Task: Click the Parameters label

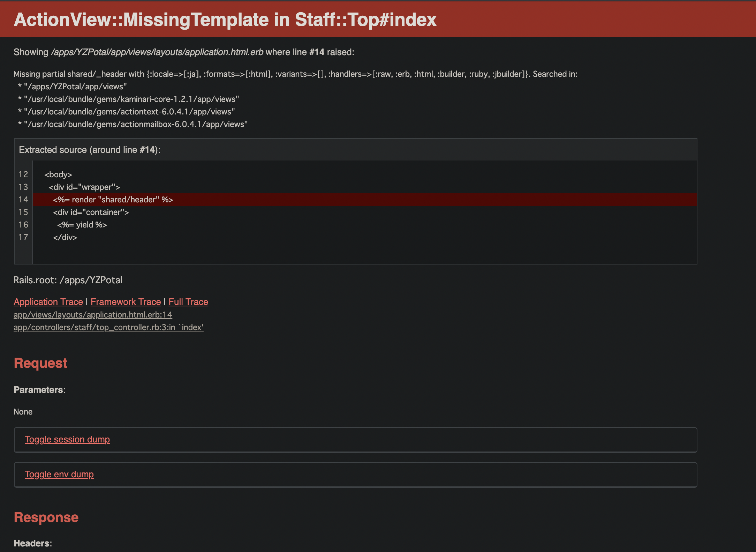Action: pyautogui.click(x=39, y=390)
